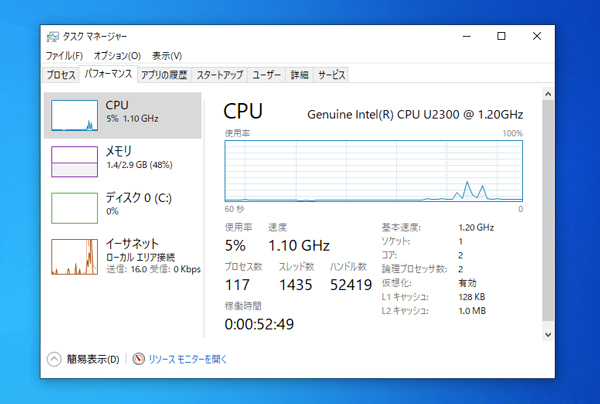Image resolution: width=600 pixels, height=404 pixels.
Task: Click the 5% usage value
Action: [235, 245]
